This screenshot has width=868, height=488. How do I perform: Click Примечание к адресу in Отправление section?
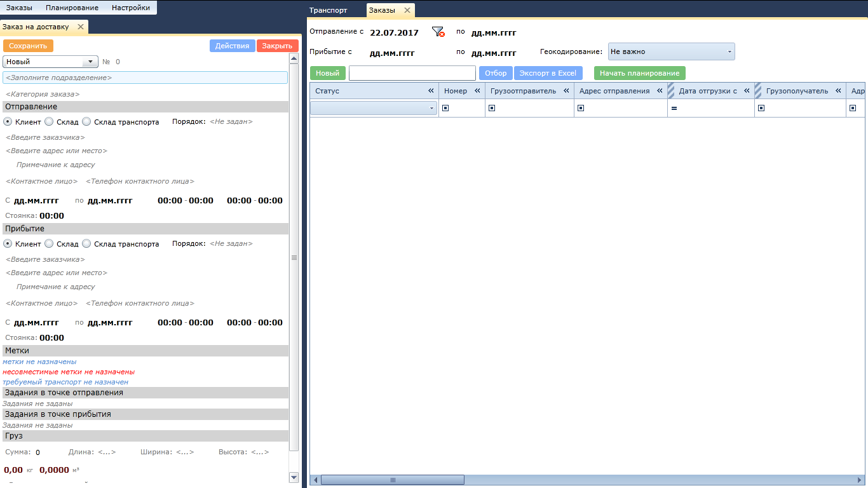pyautogui.click(x=56, y=165)
